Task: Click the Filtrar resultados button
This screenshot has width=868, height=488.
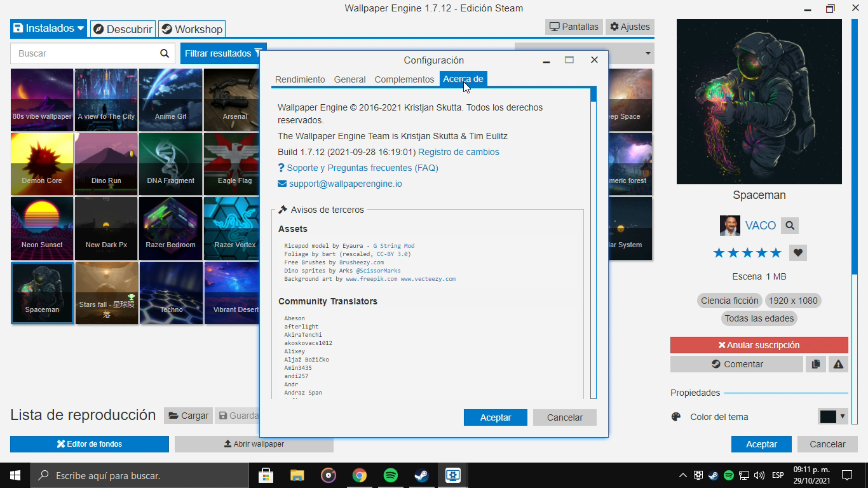Action: [x=223, y=53]
